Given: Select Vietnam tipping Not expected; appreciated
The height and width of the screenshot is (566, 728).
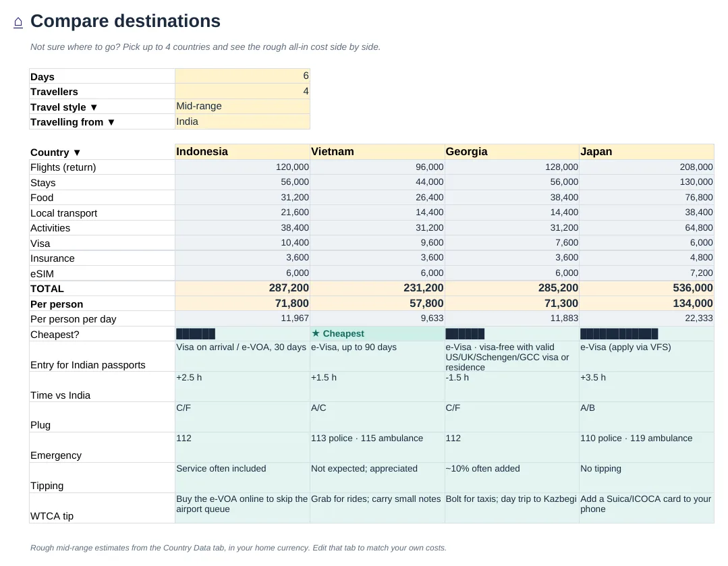Looking at the screenshot, I should 377,478.
